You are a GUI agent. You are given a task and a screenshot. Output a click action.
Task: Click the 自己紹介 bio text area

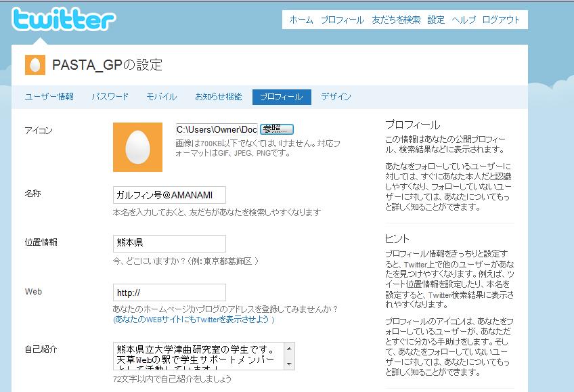tap(204, 356)
